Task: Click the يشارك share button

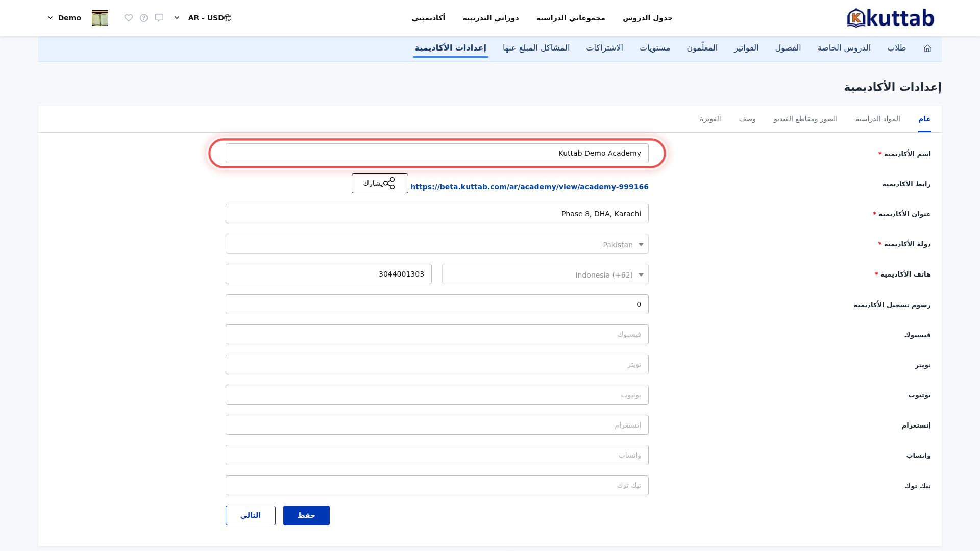Action: [380, 183]
